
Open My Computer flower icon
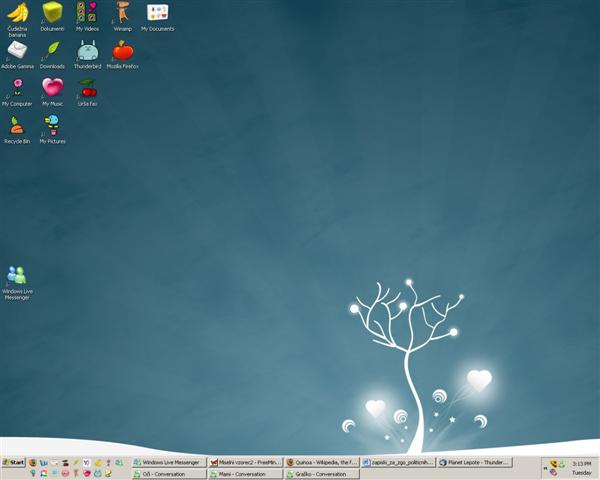17,92
